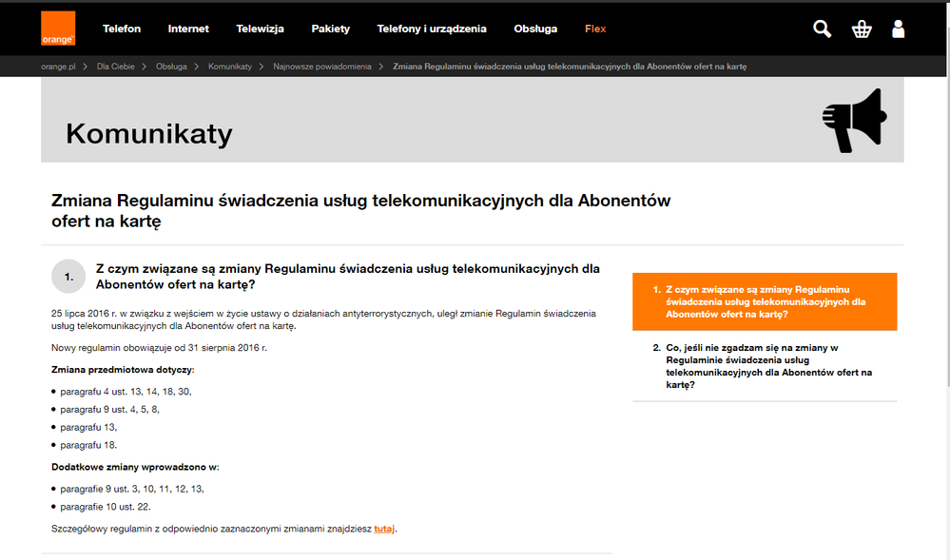950x560 pixels.
Task: Click the Orange logo
Action: point(58,29)
